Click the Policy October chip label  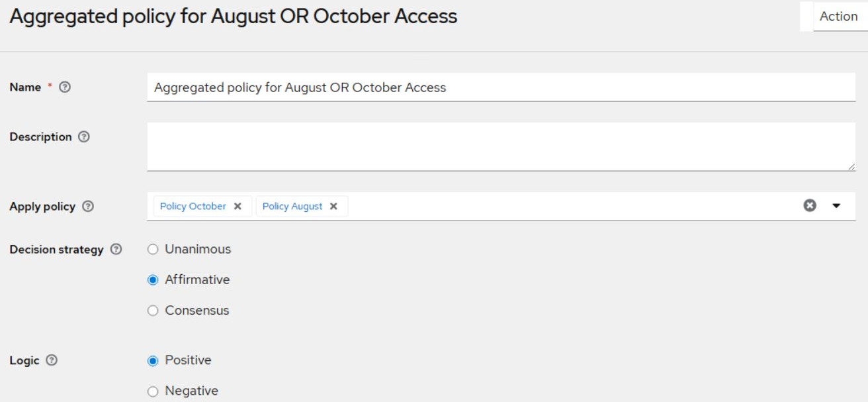pos(193,207)
